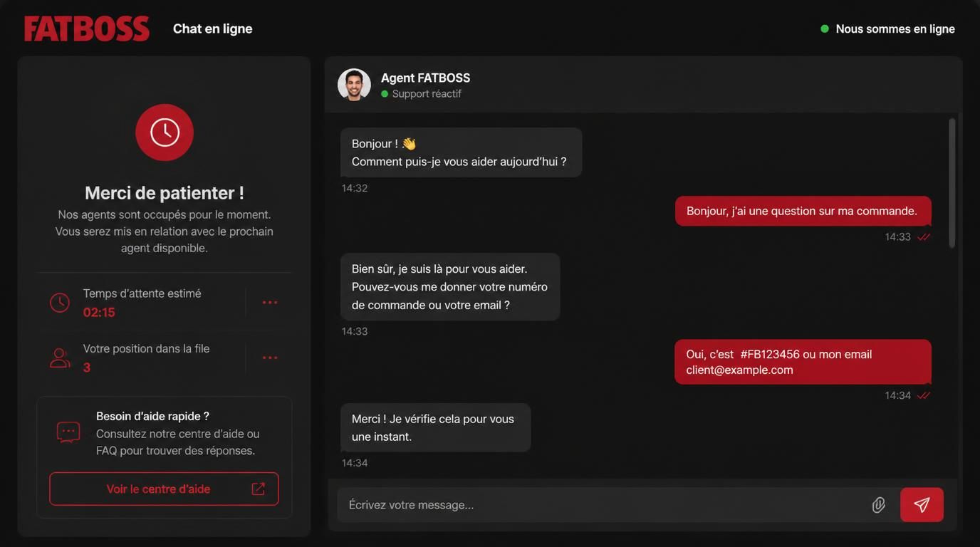
Task: Click the message 'Comment puis-je vous aider aujourd'hui ?'
Action: coord(462,152)
